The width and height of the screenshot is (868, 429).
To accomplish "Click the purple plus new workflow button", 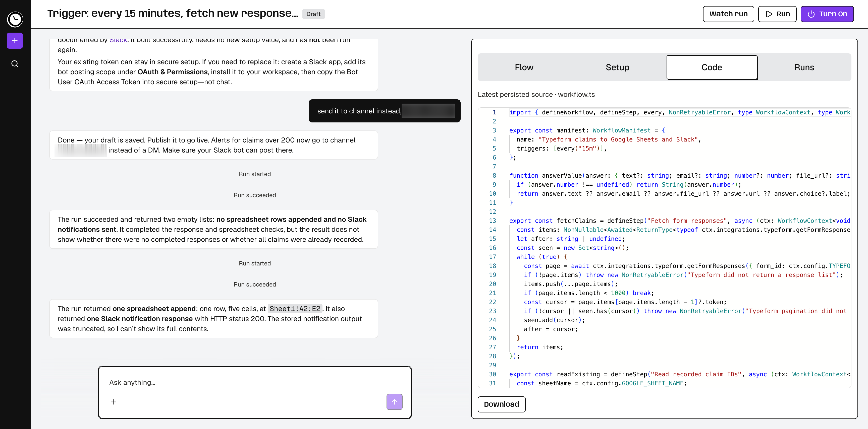I will point(15,41).
